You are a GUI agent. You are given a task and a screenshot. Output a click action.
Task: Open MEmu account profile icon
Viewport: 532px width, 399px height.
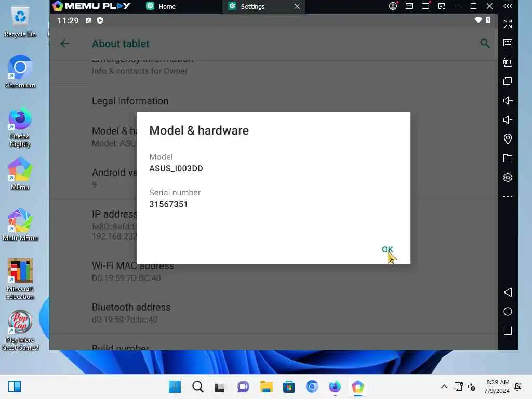pos(393,6)
